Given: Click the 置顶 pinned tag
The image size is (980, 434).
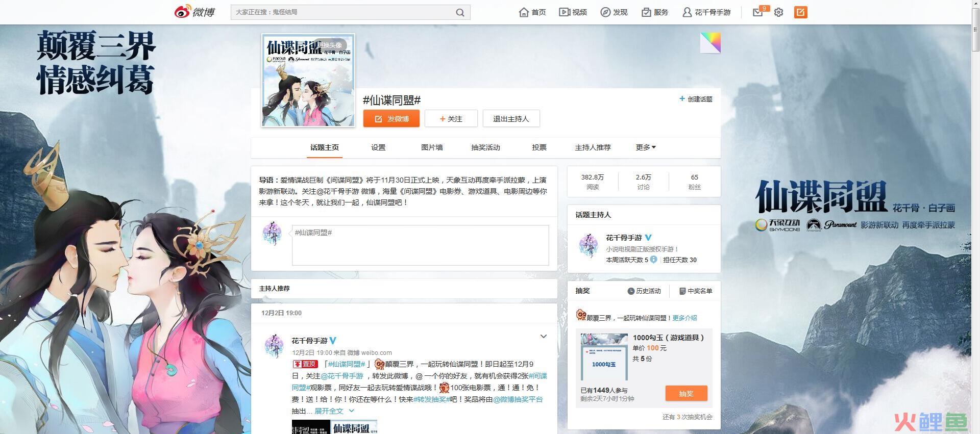Looking at the screenshot, I should [305, 364].
